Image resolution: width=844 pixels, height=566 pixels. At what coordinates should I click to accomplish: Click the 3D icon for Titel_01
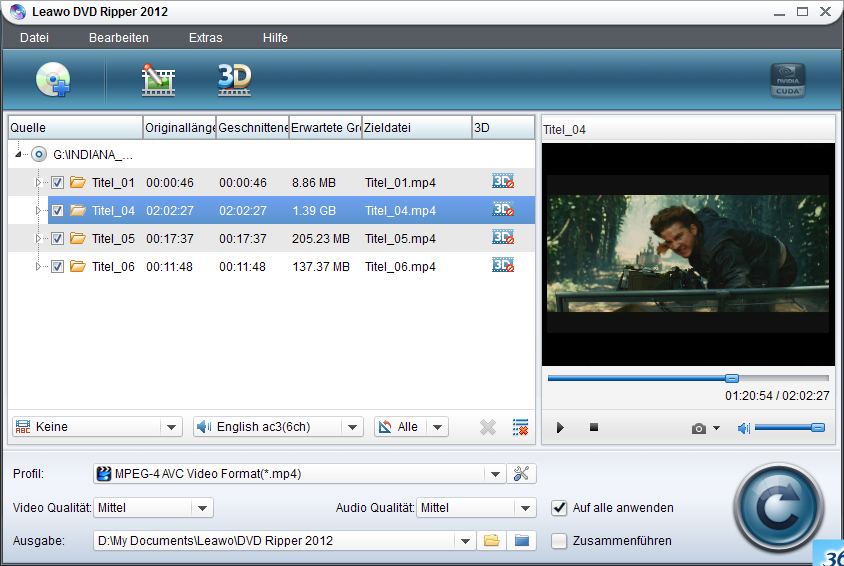click(503, 182)
